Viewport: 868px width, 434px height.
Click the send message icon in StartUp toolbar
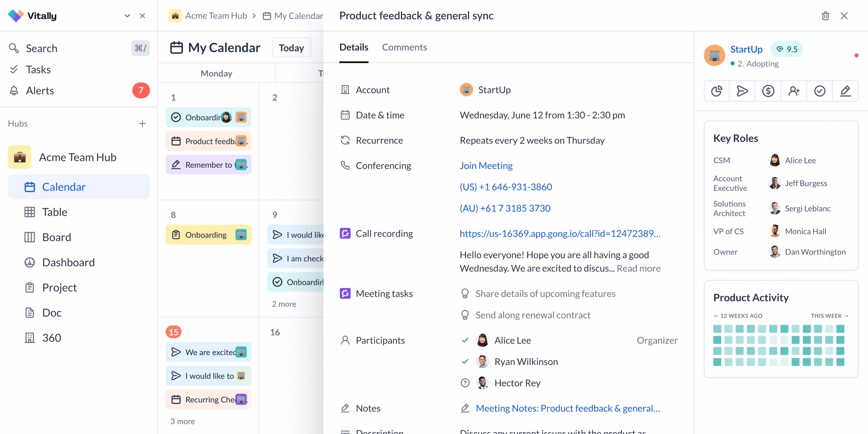tap(742, 91)
